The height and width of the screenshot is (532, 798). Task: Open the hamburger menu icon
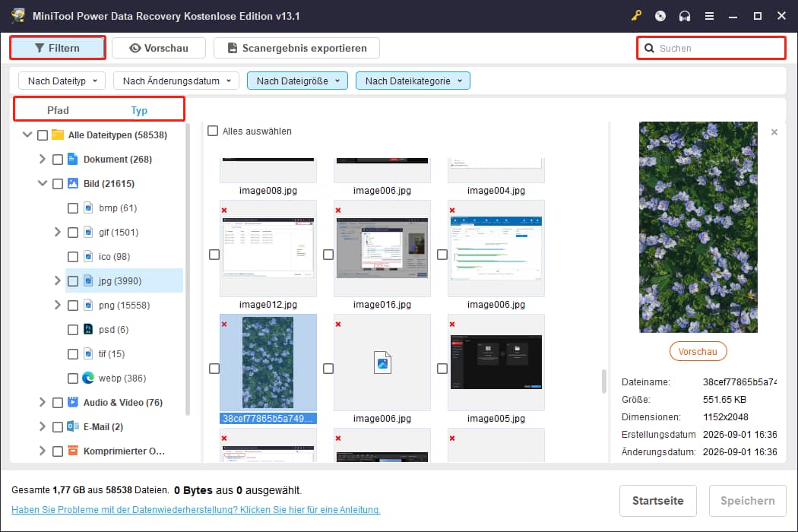click(x=709, y=16)
